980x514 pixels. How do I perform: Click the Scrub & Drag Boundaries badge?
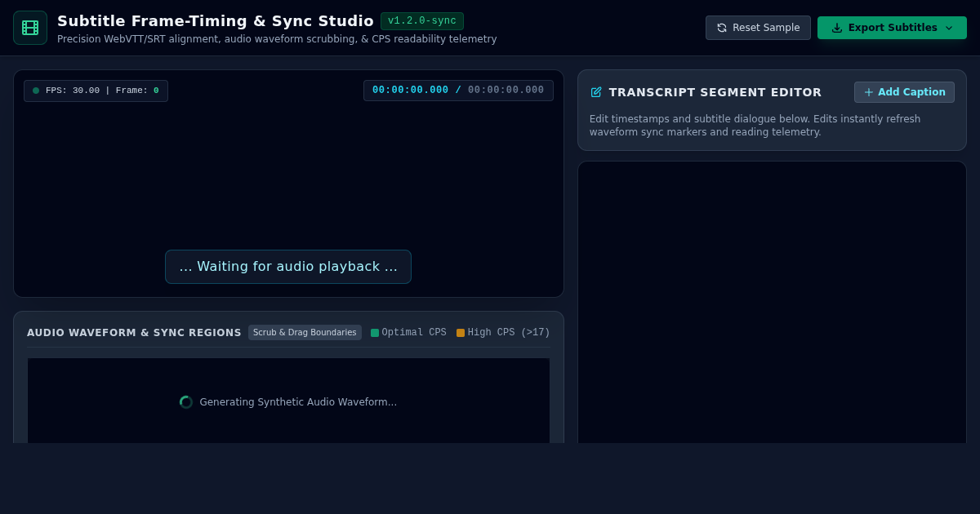(305, 333)
